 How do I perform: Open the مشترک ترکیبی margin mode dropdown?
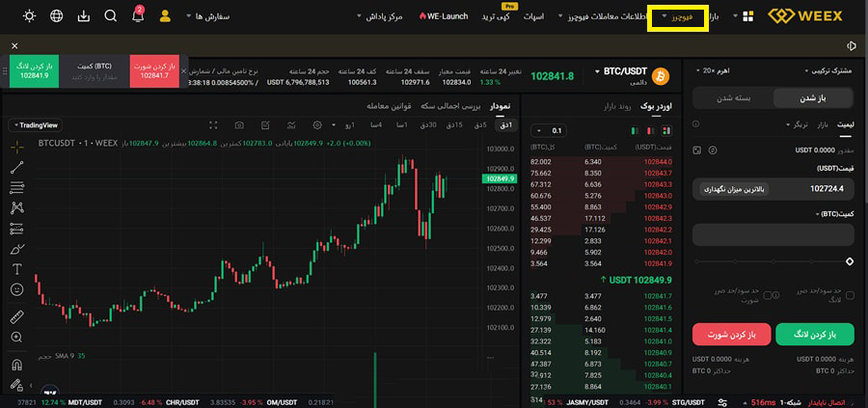829,71
